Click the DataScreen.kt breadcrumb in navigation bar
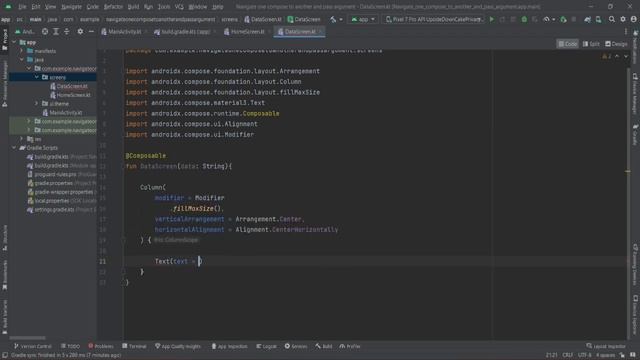 pyautogui.click(x=262, y=19)
